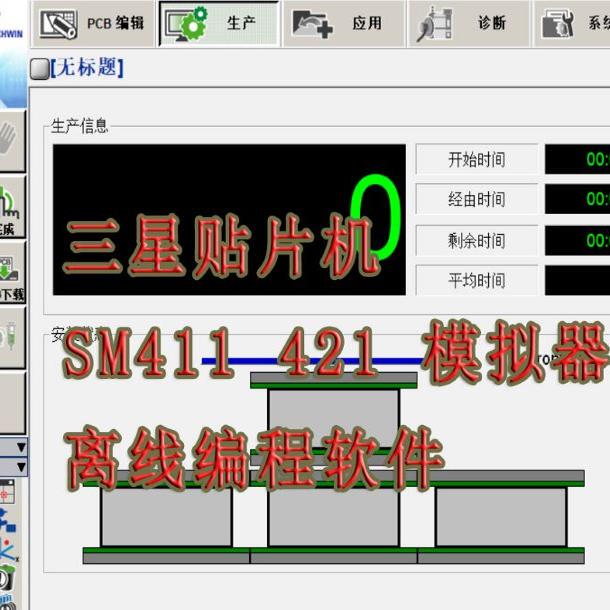Click the square button before [无标题]

40,69
